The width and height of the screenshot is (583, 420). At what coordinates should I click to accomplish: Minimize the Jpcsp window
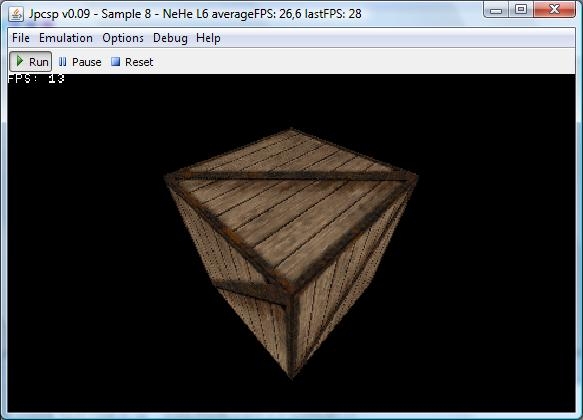point(496,10)
